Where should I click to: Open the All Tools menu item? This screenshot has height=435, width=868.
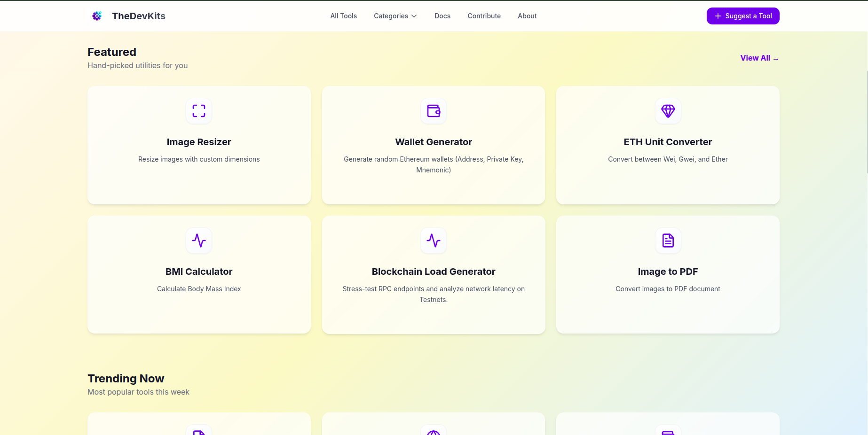343,16
